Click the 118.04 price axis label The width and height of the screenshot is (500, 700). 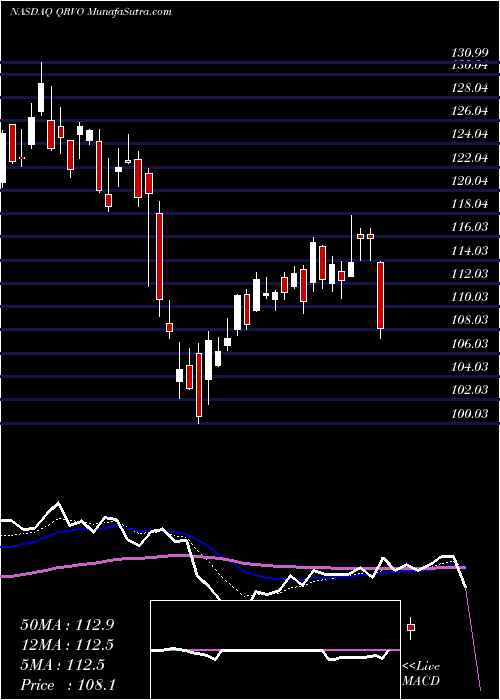point(470,204)
